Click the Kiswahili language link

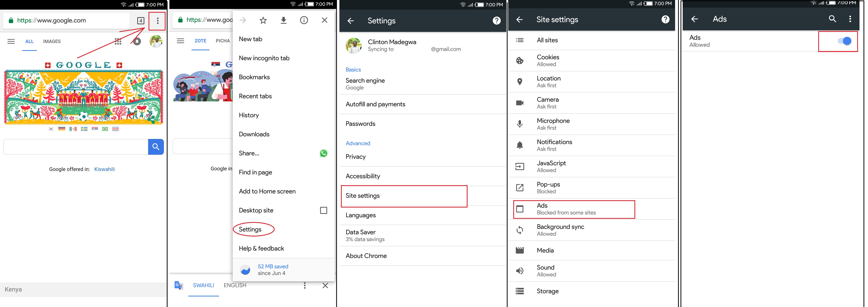point(104,169)
